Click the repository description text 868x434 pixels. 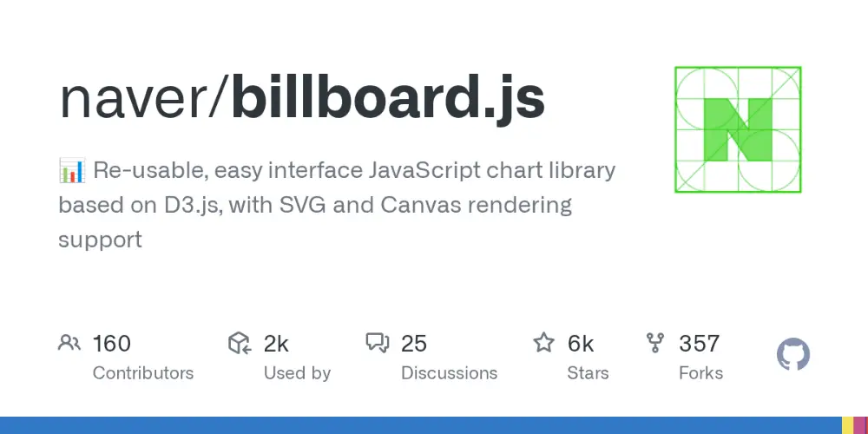pos(337,205)
